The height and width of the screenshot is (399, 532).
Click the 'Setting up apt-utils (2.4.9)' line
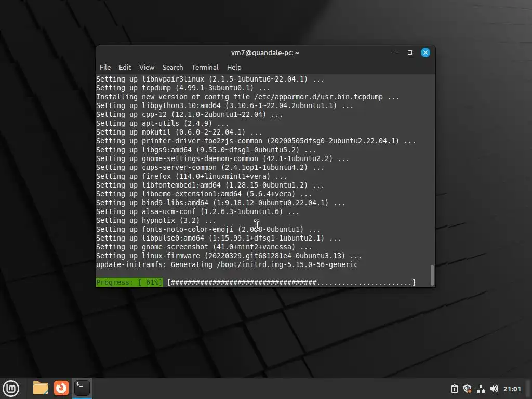click(162, 123)
